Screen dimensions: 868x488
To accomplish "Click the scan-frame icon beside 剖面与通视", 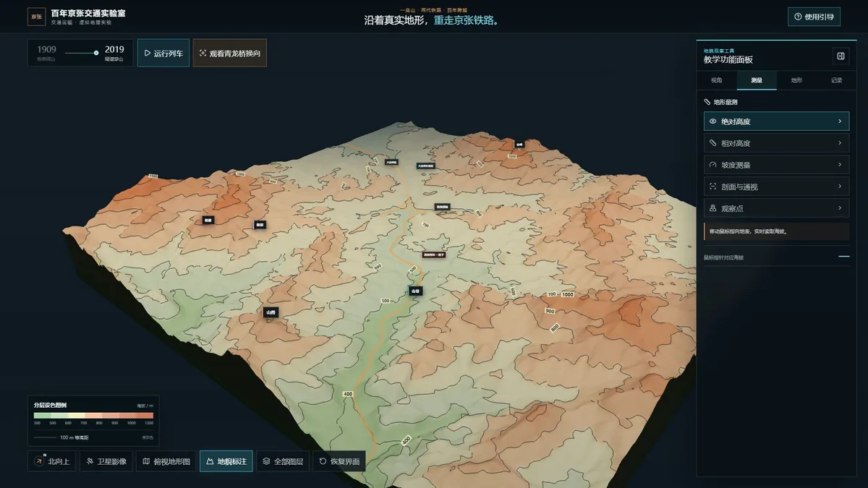I will [713, 187].
